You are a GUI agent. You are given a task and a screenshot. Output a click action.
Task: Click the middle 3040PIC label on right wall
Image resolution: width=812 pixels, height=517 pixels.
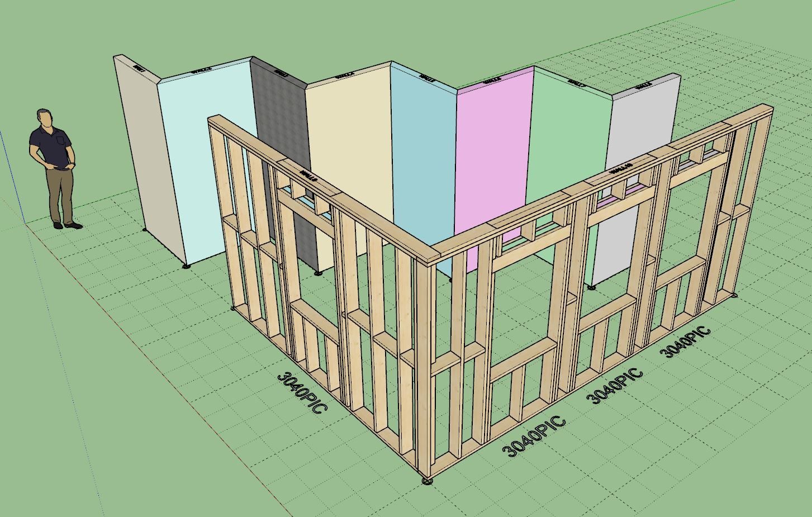[x=615, y=386]
